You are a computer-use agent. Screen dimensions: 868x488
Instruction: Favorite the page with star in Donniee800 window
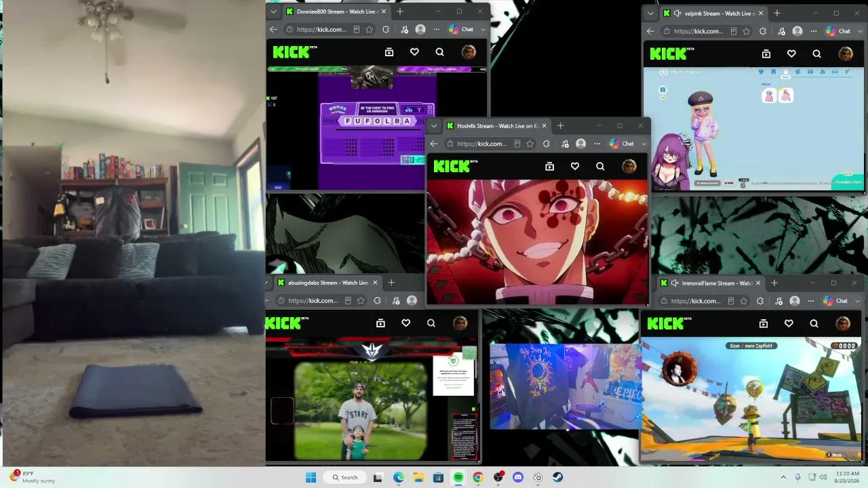click(369, 30)
